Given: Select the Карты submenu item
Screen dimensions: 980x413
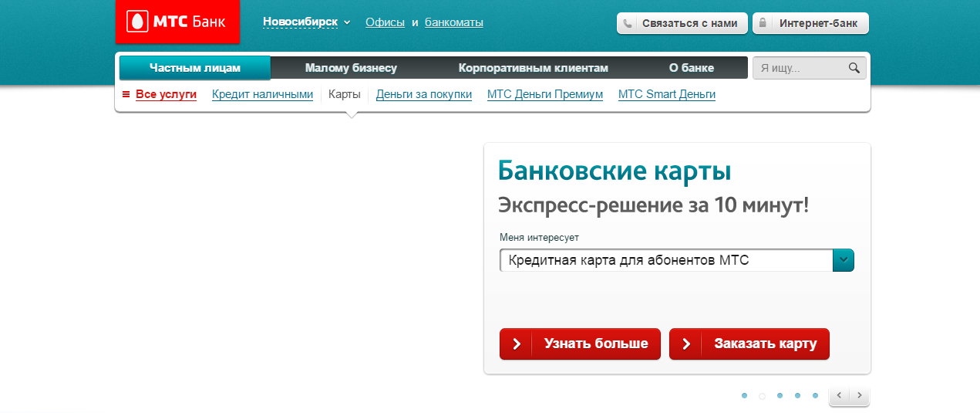Looking at the screenshot, I should (x=344, y=94).
